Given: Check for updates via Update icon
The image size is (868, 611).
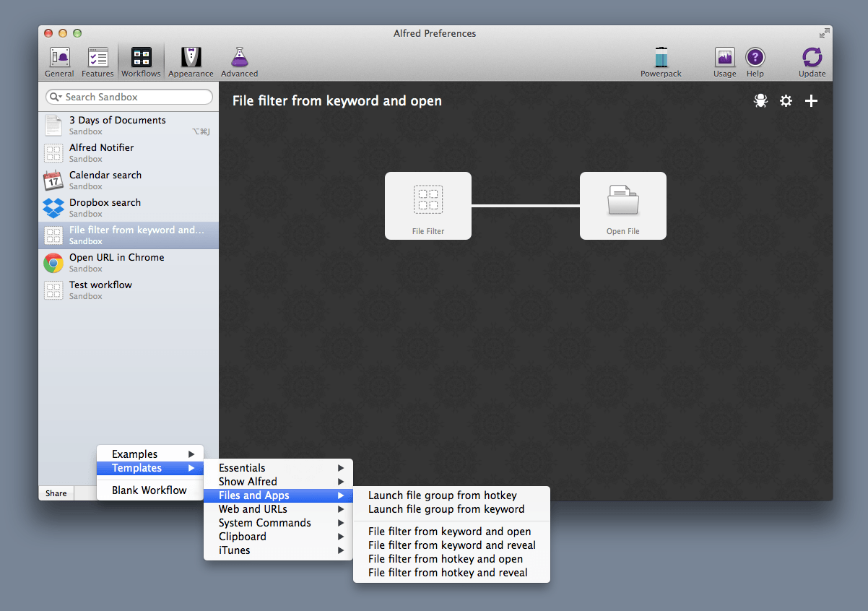Looking at the screenshot, I should tap(812, 61).
